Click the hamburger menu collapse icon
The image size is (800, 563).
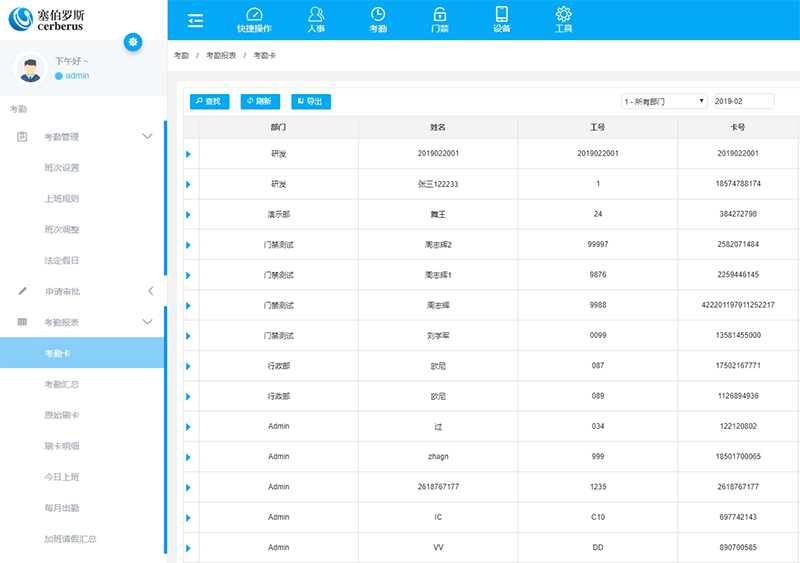point(195,21)
